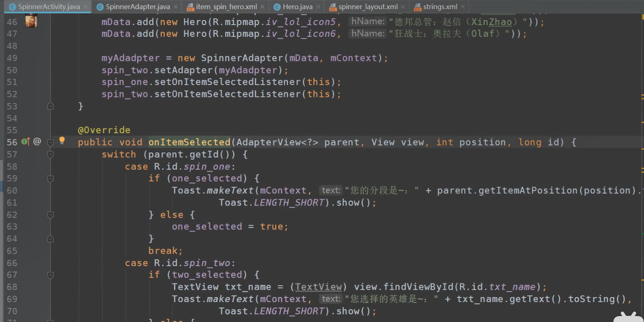Click the text parameter hint on line 60

click(331, 190)
